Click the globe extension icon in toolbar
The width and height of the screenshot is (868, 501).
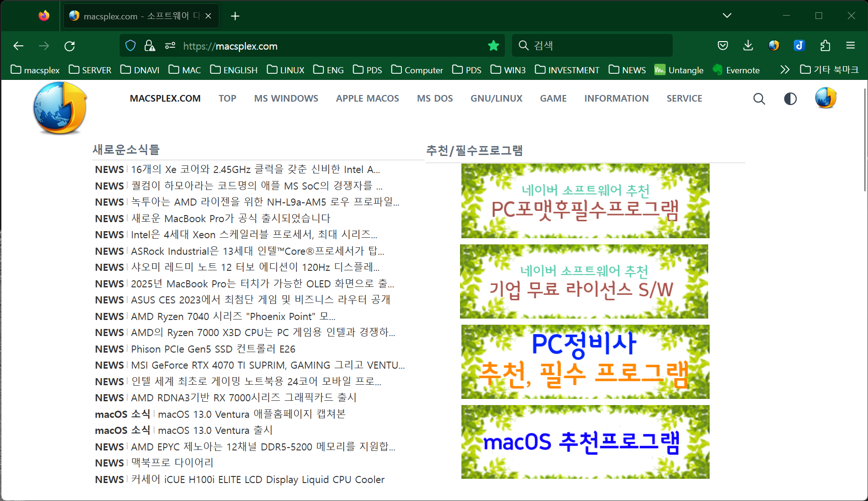[774, 45]
